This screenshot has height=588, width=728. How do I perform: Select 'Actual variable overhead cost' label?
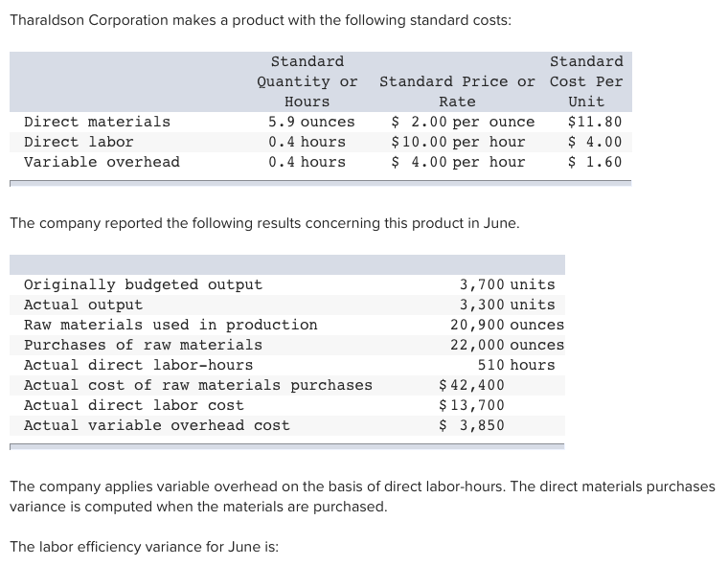pos(157,425)
